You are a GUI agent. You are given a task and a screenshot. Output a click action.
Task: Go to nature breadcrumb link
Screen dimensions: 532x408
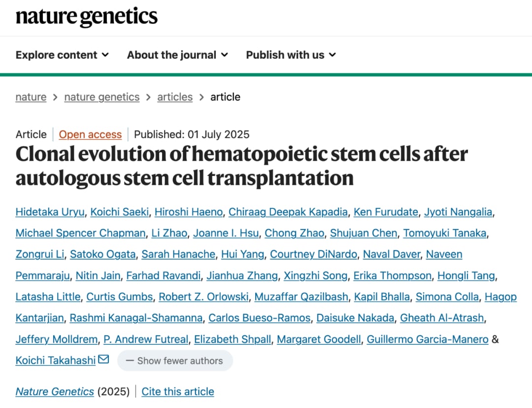click(x=31, y=97)
